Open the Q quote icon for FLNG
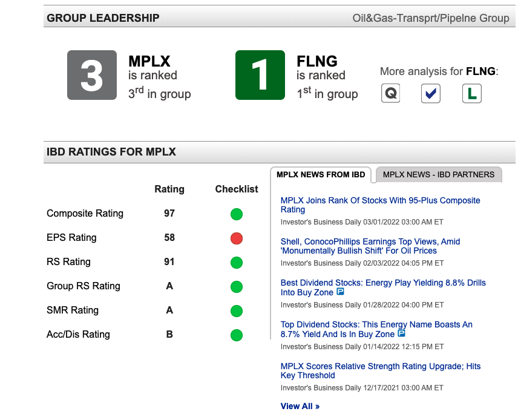Viewport: 518px width, 420px height. click(x=390, y=93)
